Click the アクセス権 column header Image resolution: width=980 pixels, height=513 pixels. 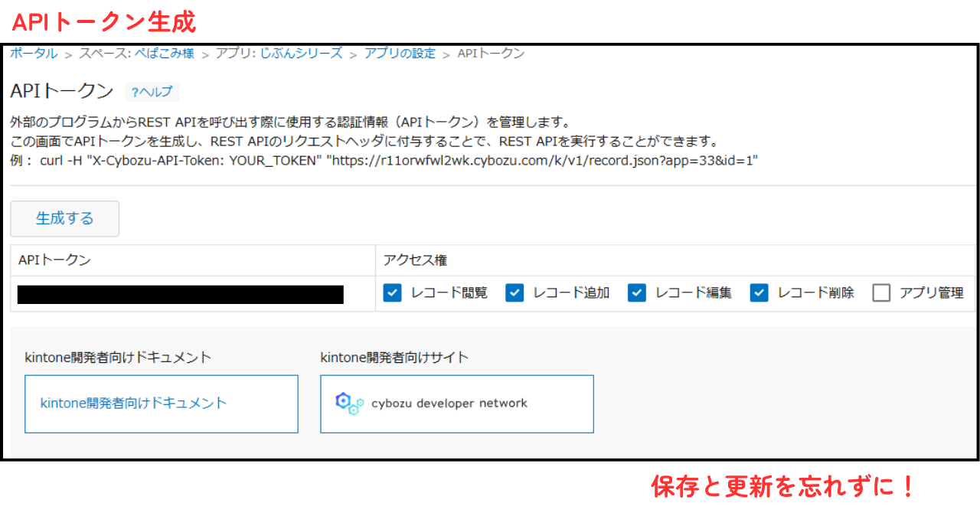415,260
